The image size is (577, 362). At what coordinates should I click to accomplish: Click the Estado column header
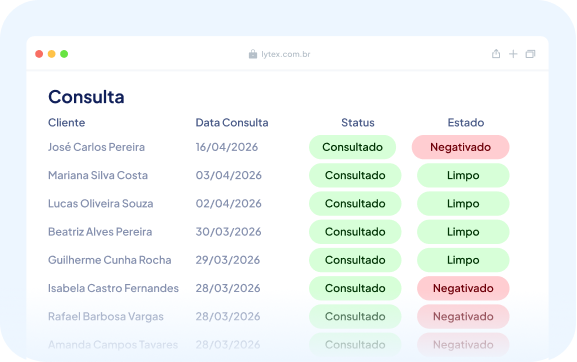[x=466, y=123]
